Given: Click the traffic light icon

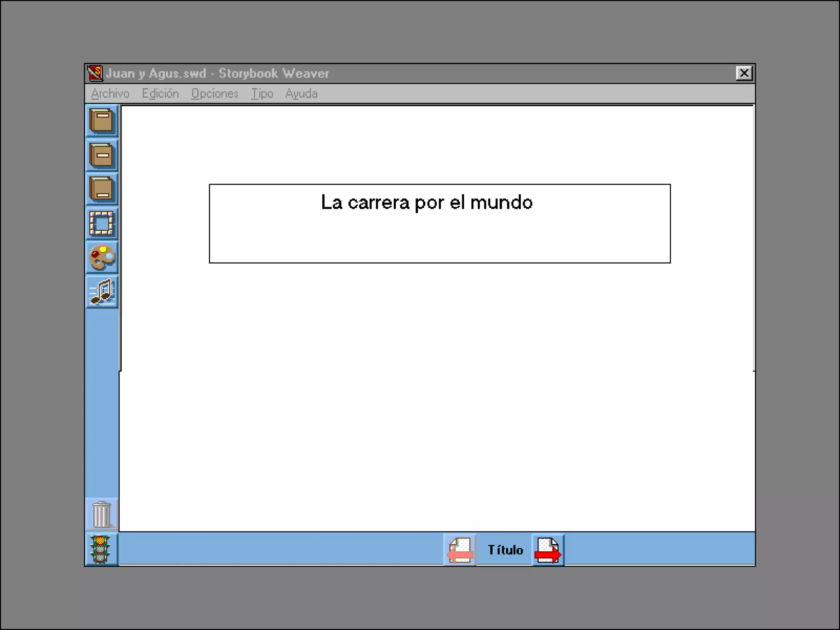Looking at the screenshot, I should tap(101, 549).
